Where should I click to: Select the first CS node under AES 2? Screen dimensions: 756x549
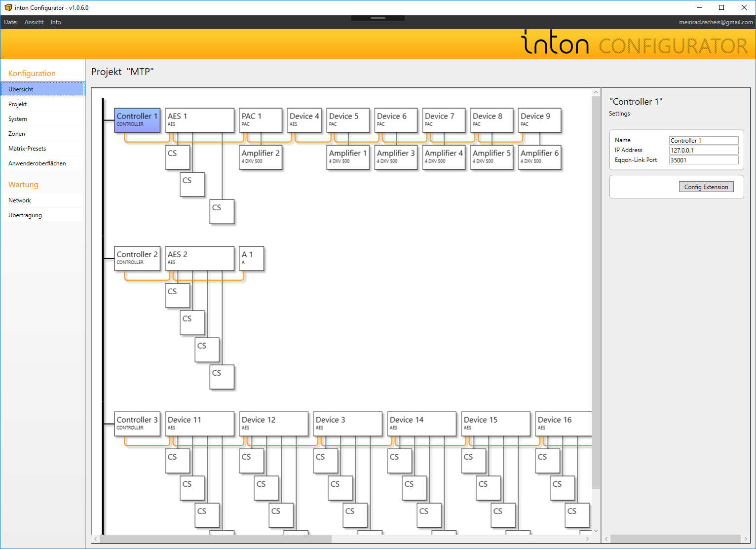pyautogui.click(x=177, y=295)
